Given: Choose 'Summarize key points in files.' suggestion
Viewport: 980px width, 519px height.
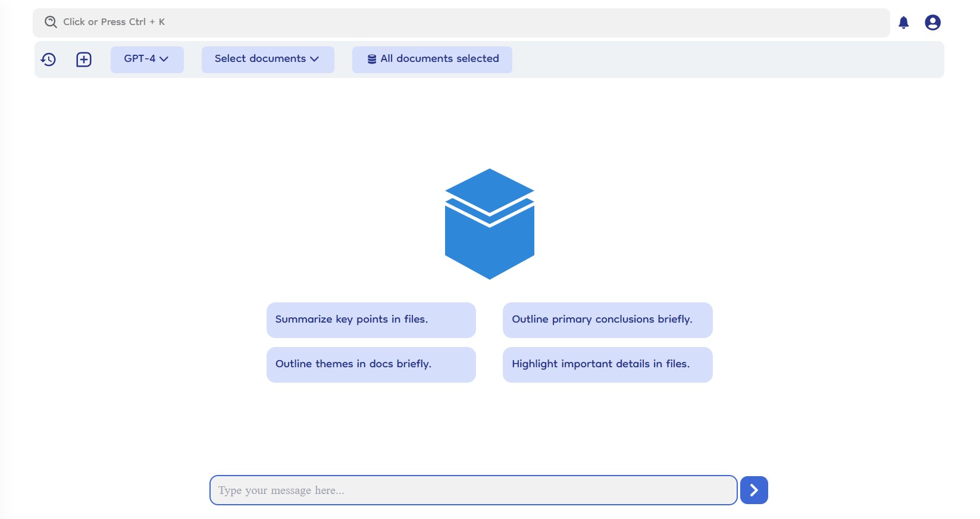Looking at the screenshot, I should (x=371, y=320).
